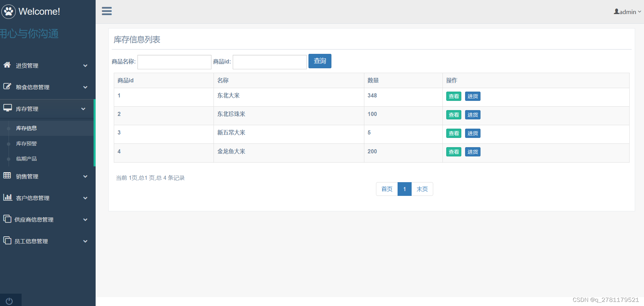The height and width of the screenshot is (306, 644).
Task: Expand 供应商信息管理 using its chevron
Action: (85, 220)
